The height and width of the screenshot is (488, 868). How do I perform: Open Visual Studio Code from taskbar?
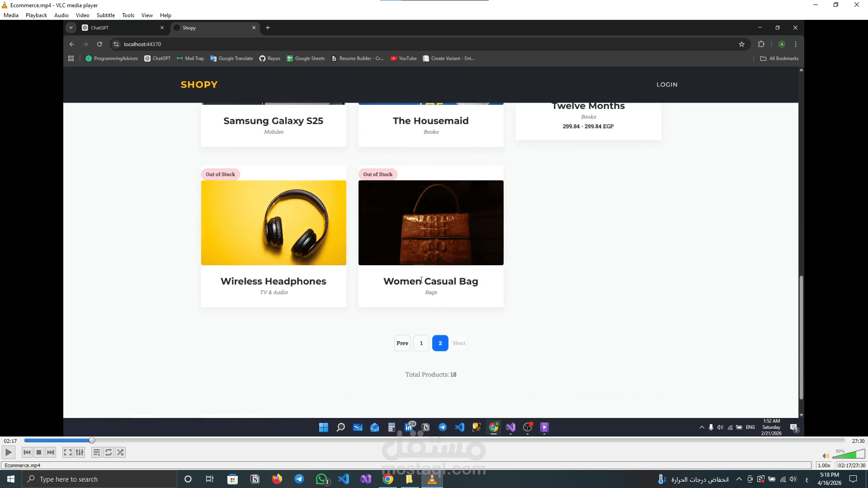click(x=344, y=479)
